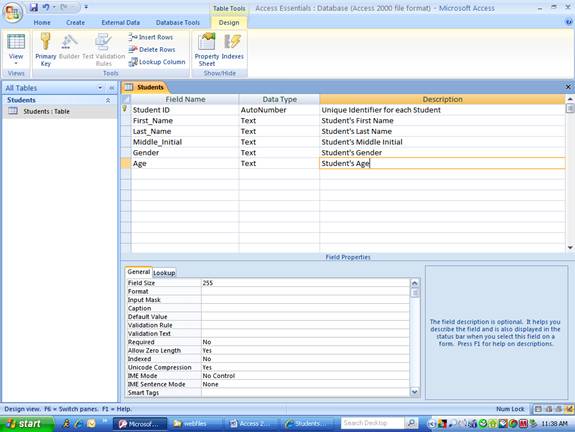Go to the External Data tab
575x432 pixels.
pyautogui.click(x=120, y=23)
